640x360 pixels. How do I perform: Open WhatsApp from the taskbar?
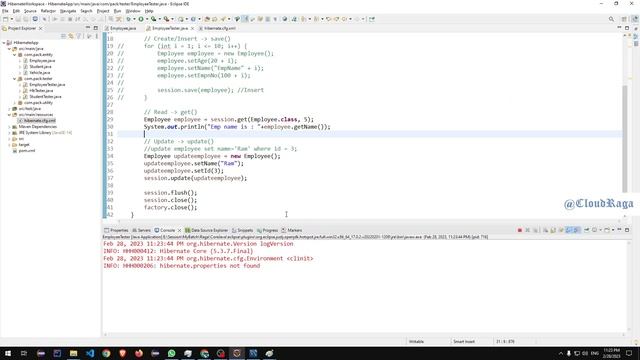click(171, 353)
